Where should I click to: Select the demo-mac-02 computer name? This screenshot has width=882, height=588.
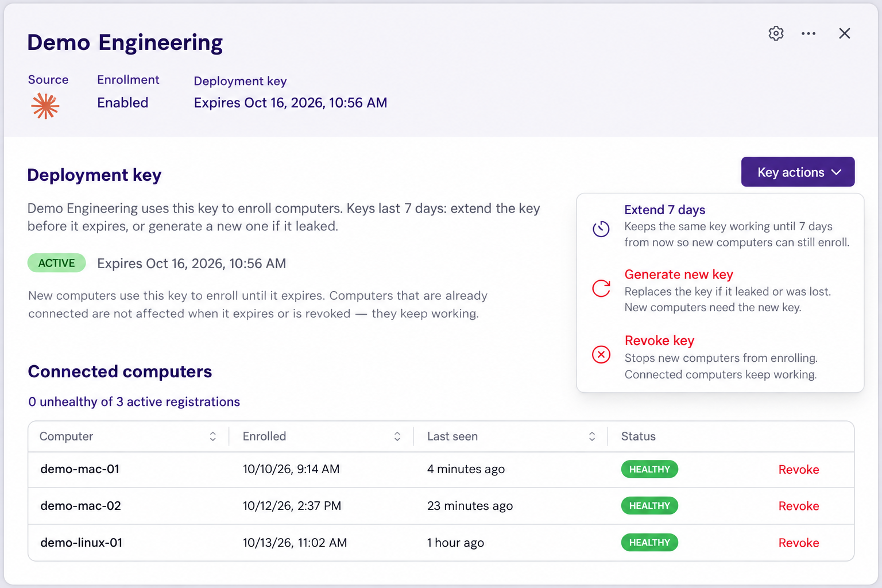coord(80,506)
